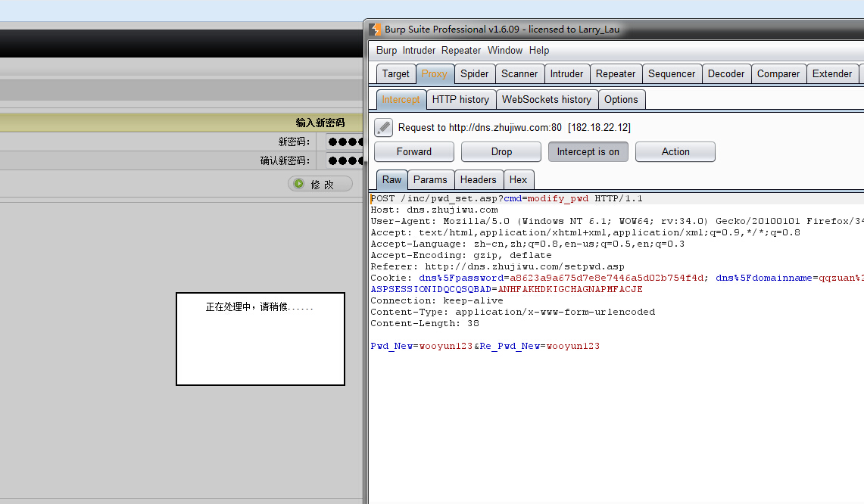Select the Proxy tab
Screen dimensions: 864x504
434,74
